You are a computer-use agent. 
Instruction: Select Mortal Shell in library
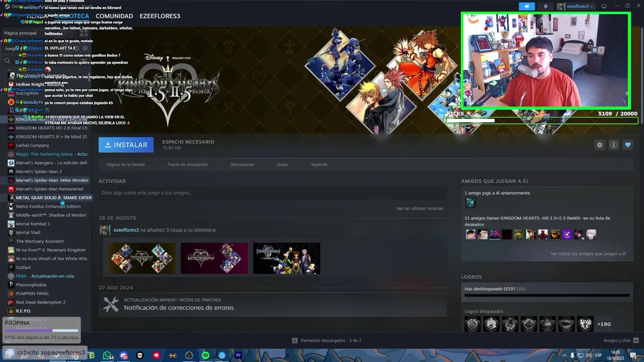(28, 233)
